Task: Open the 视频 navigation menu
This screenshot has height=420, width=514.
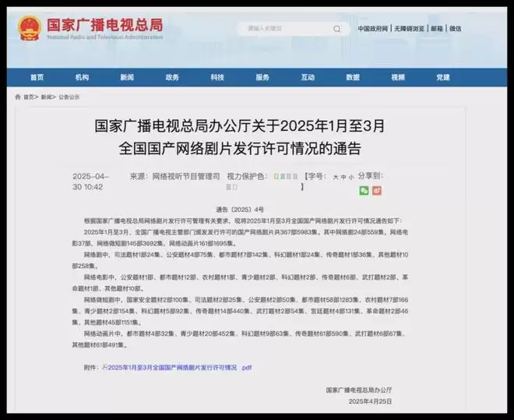Action: pos(398,78)
